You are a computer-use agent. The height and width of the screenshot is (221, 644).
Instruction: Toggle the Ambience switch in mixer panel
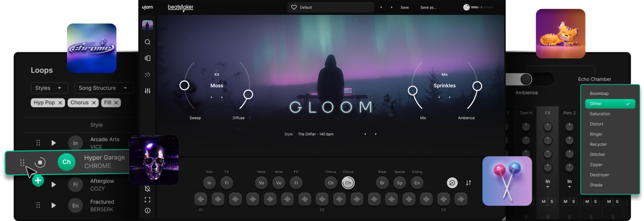(x=530, y=79)
